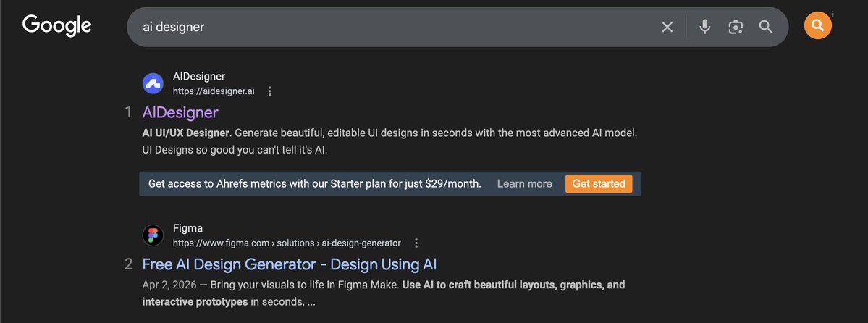
Task: Click Learn more in the Ahrefs banner
Action: 524,184
